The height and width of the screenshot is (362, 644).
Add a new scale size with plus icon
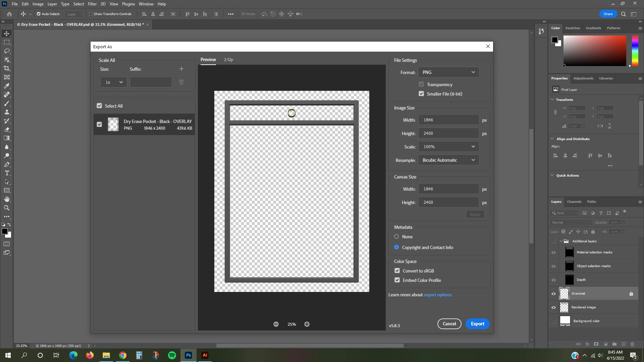[181, 69]
